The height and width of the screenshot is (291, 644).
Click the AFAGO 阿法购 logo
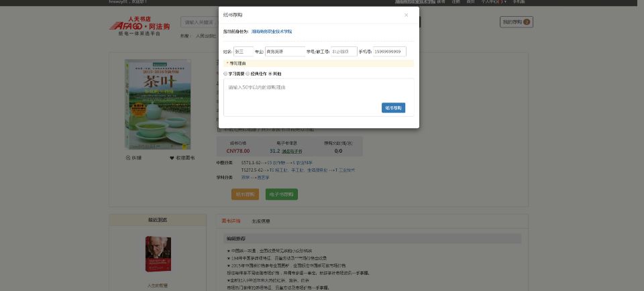(139, 25)
